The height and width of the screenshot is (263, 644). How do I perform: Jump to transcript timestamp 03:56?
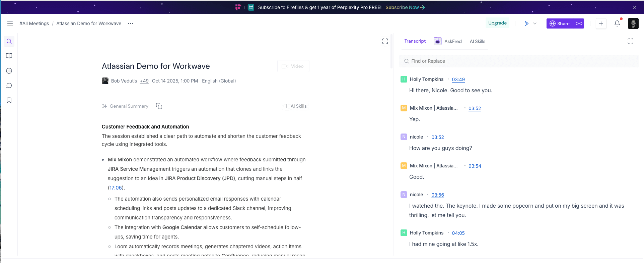437,195
